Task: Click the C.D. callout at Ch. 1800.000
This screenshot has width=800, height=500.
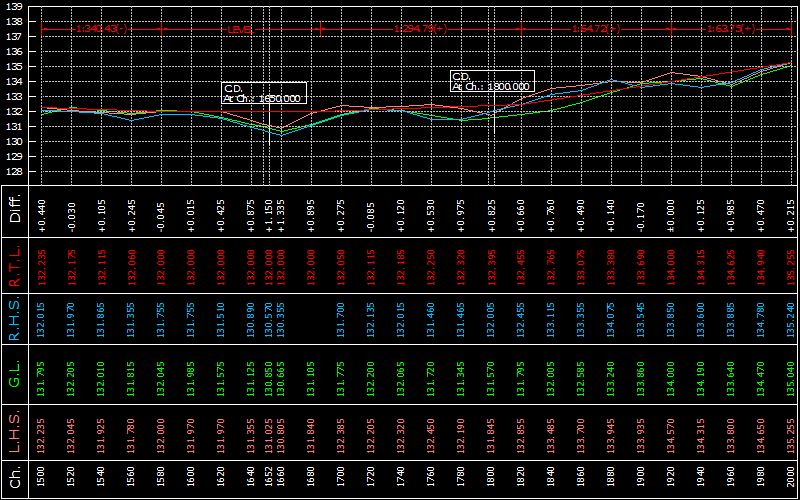Action: pyautogui.click(x=492, y=81)
